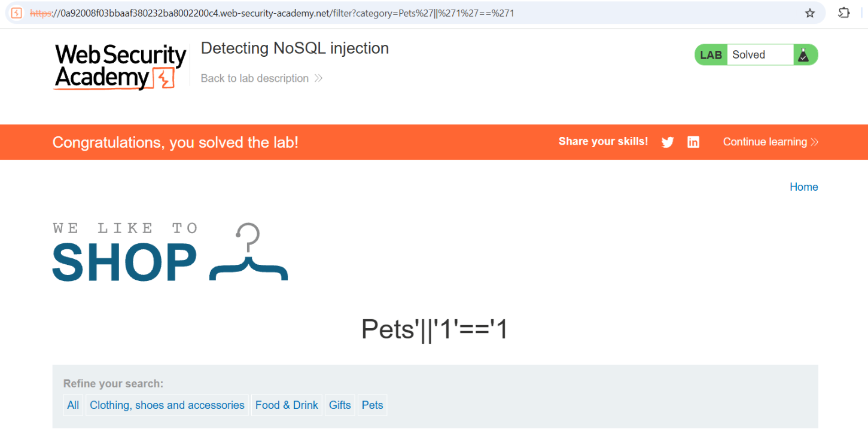Select the All category filter

coord(73,405)
